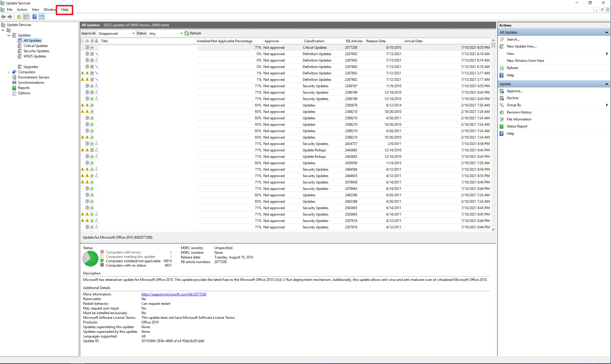Image resolution: width=611 pixels, height=364 pixels.
Task: Open the Reports node
Action: [x=24, y=88]
